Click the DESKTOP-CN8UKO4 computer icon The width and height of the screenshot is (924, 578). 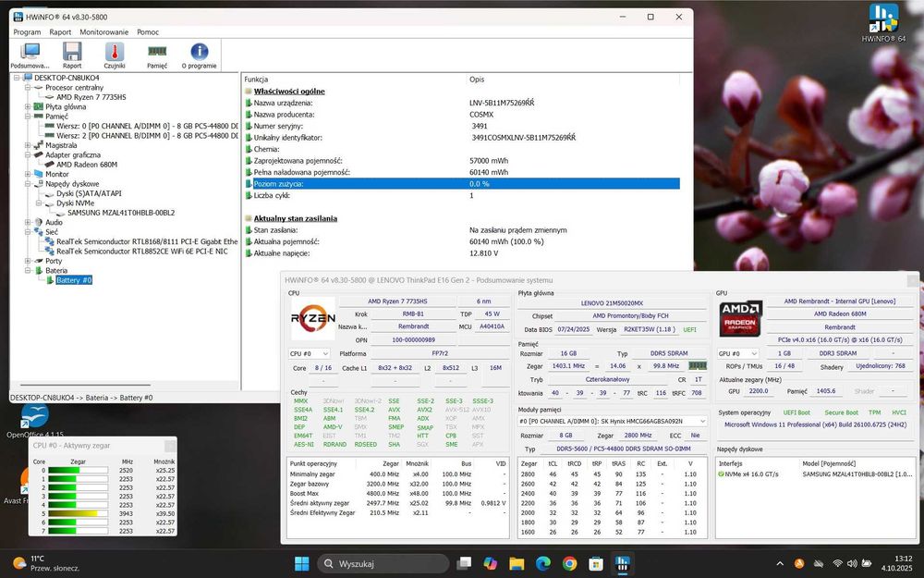point(28,78)
